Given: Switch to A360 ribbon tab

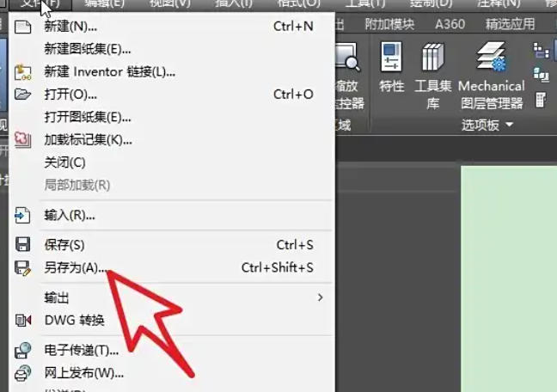Looking at the screenshot, I should point(450,24).
